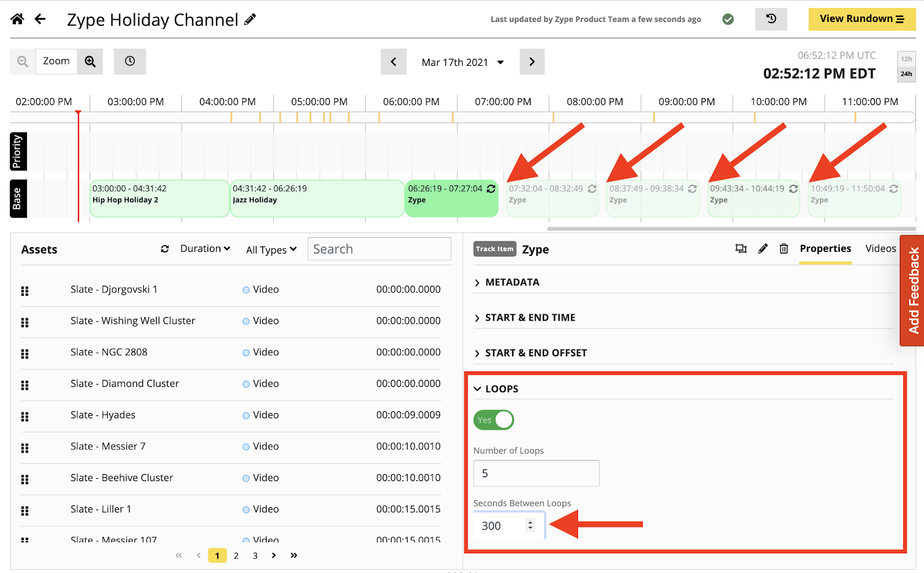Click the Zoom label button
The height and width of the screenshot is (573, 924).
pyautogui.click(x=56, y=61)
